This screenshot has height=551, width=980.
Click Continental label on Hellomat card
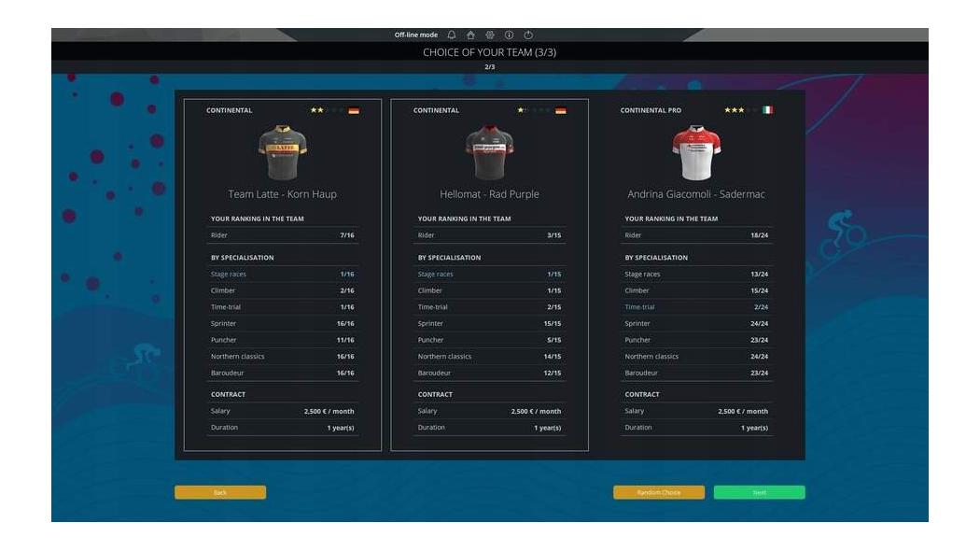pyautogui.click(x=436, y=110)
